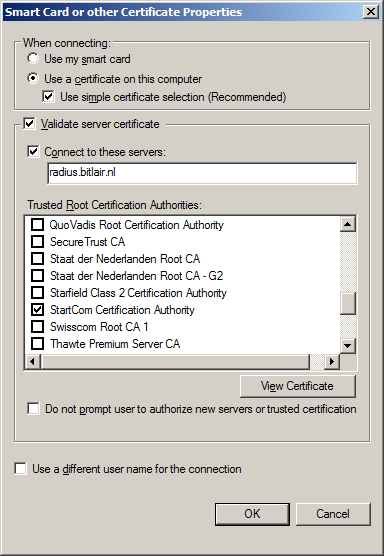Click the horizontal scroll left arrow
384x556 pixels.
click(x=33, y=361)
